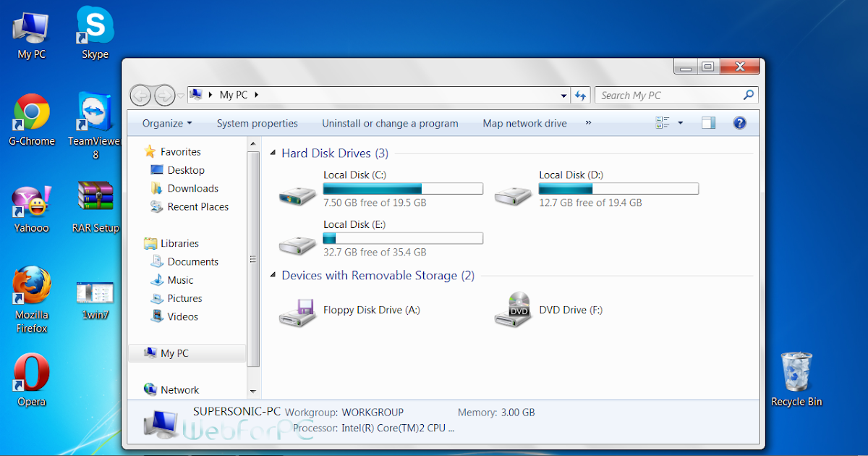
Task: Collapse Devices with Removable Storage group
Action: click(273, 275)
